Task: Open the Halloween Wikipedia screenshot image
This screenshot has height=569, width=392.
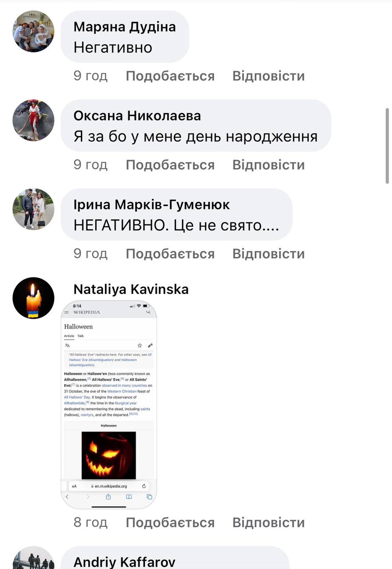Action: click(109, 405)
